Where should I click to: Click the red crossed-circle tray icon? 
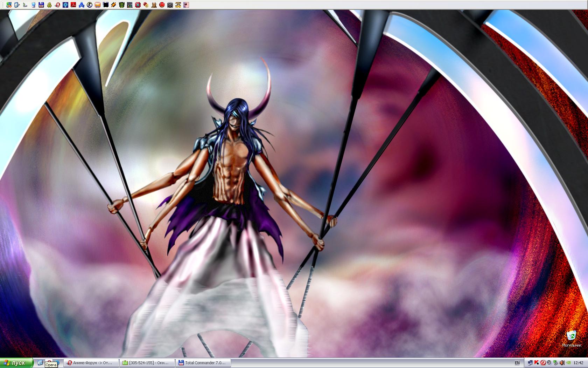pyautogui.click(x=543, y=363)
